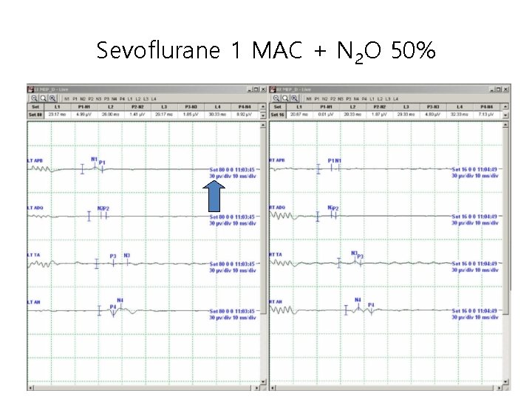Select the Set 80 row header

click(x=35, y=115)
